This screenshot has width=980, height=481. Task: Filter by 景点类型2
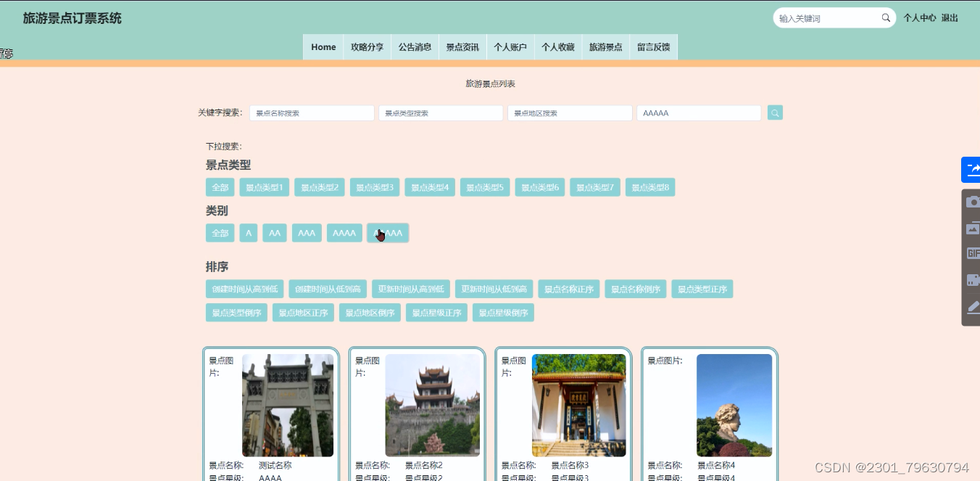[320, 187]
